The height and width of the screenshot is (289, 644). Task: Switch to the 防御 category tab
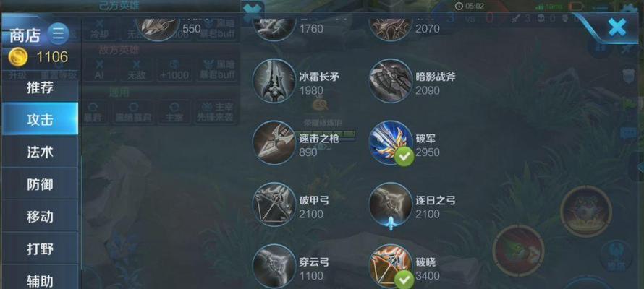[40, 184]
